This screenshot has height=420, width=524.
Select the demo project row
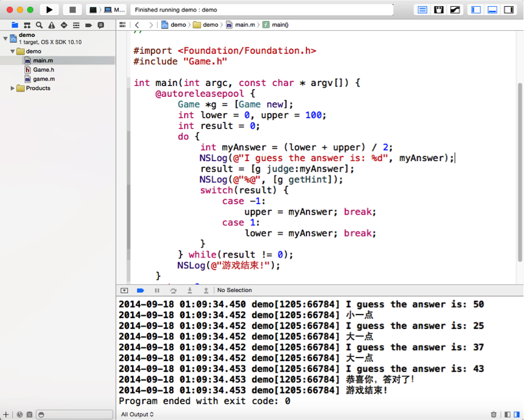pyautogui.click(x=58, y=38)
